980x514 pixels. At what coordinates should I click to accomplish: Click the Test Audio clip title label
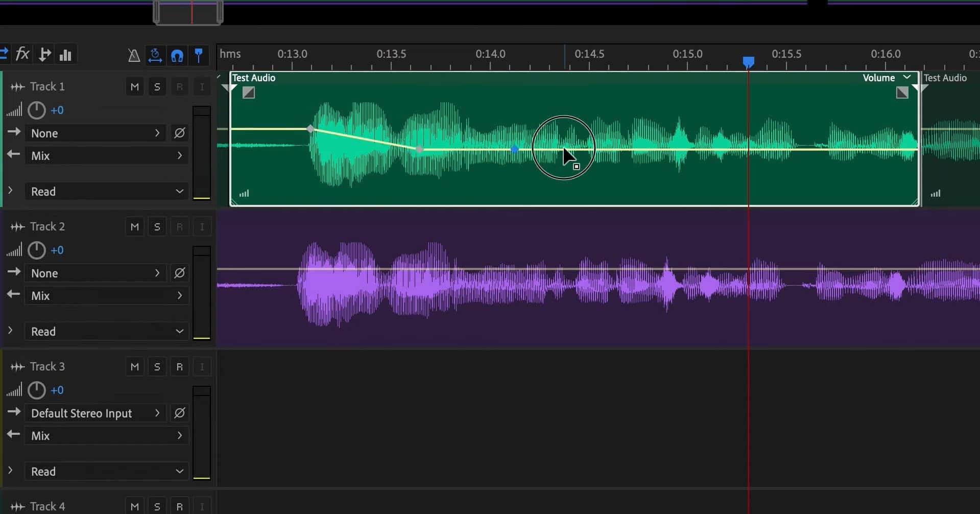click(x=253, y=78)
